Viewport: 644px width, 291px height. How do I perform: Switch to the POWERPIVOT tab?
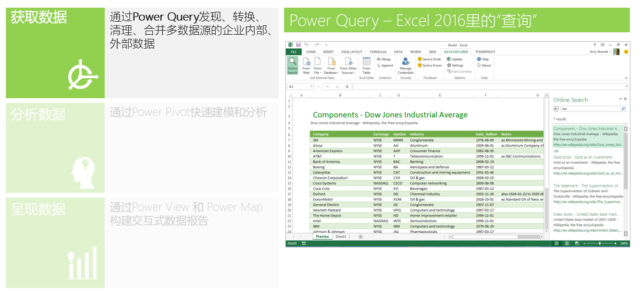point(485,52)
